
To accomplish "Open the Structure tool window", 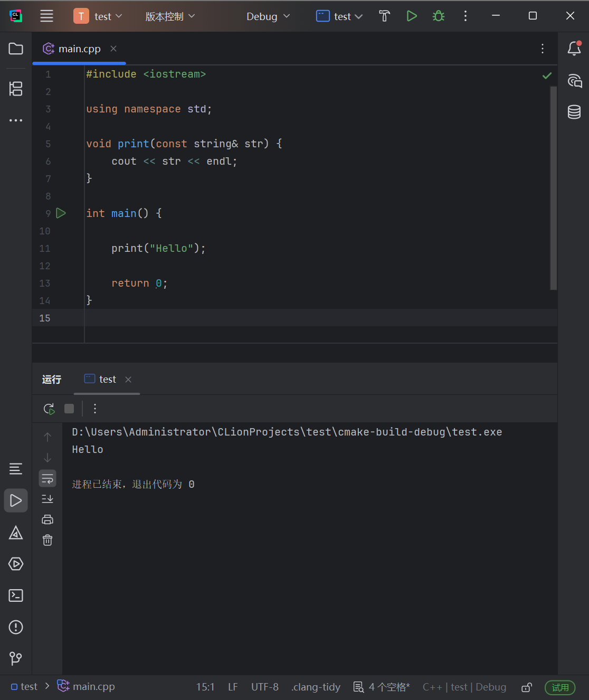I will pos(16,88).
